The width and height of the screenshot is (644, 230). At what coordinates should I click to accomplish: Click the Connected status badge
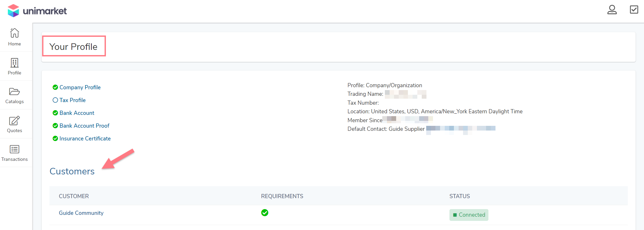(x=469, y=215)
